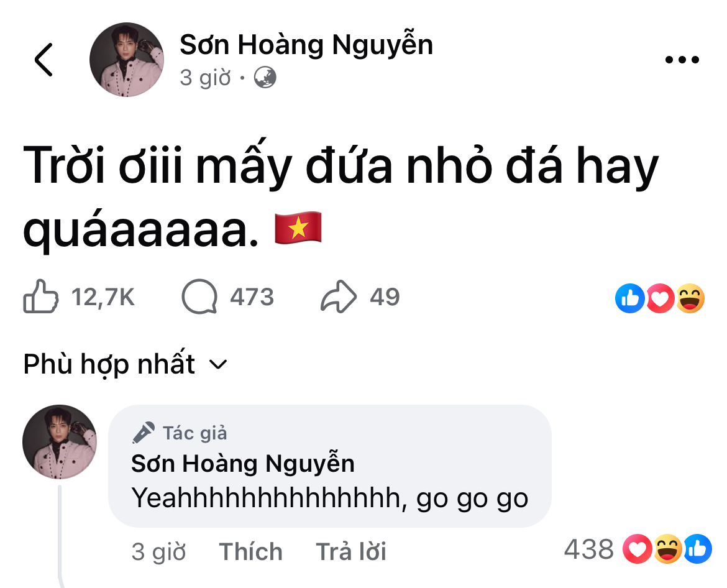This screenshot has height=588, width=727.
Task: Click "Trả lời" to reply to the comment
Action: tap(351, 552)
